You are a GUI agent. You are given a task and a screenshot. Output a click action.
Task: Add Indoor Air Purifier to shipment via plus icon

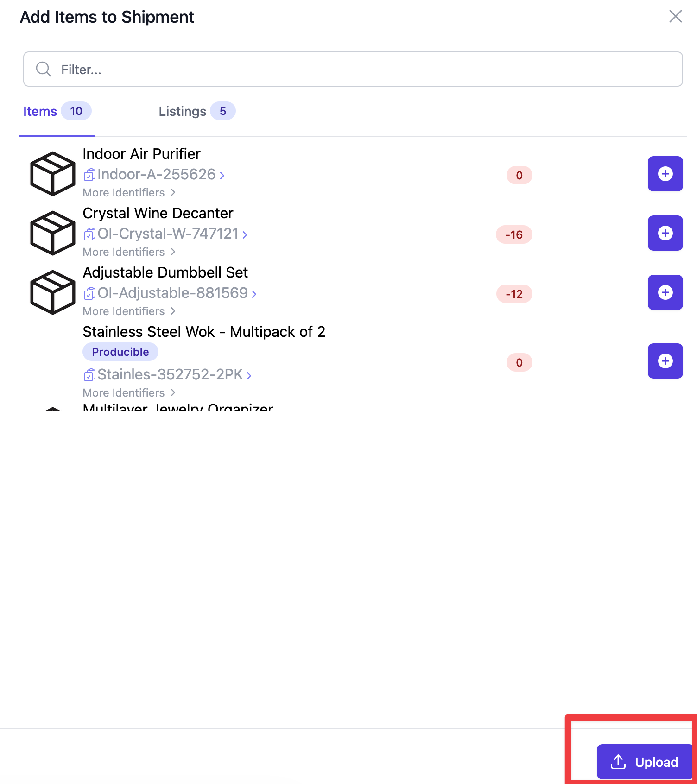tap(665, 174)
